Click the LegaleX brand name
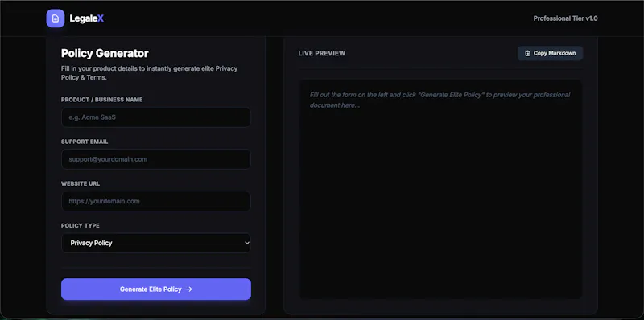644x320 pixels. [87, 18]
